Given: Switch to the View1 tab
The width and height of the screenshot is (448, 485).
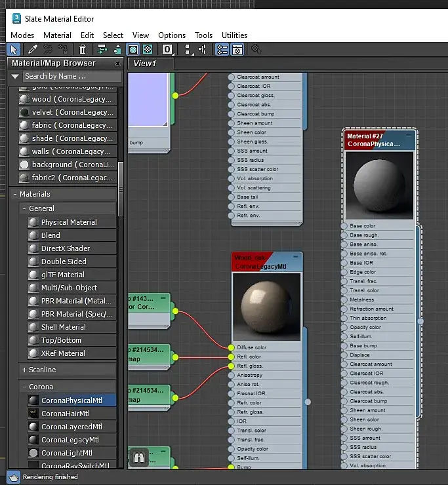Looking at the screenshot, I should point(145,64).
